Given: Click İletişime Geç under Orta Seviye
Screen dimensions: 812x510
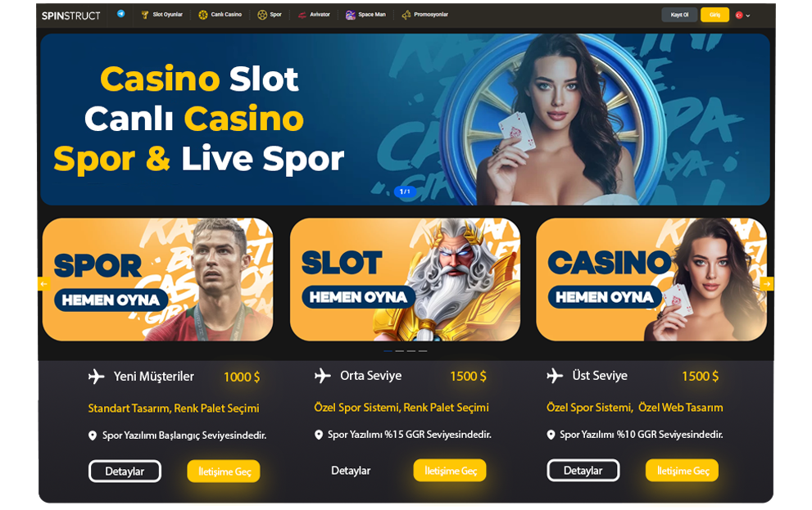Looking at the screenshot, I should pyautogui.click(x=450, y=471).
